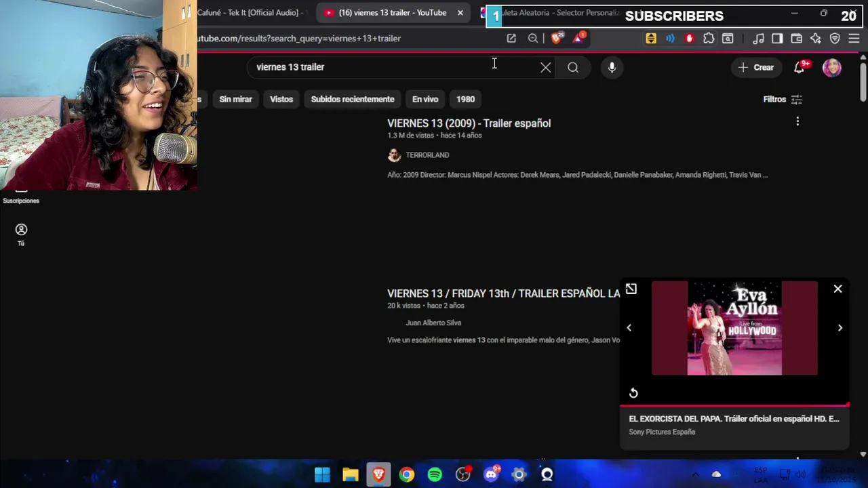Toggle the browser sidebar panel icon
Screen dimensions: 868x488
tap(777, 39)
